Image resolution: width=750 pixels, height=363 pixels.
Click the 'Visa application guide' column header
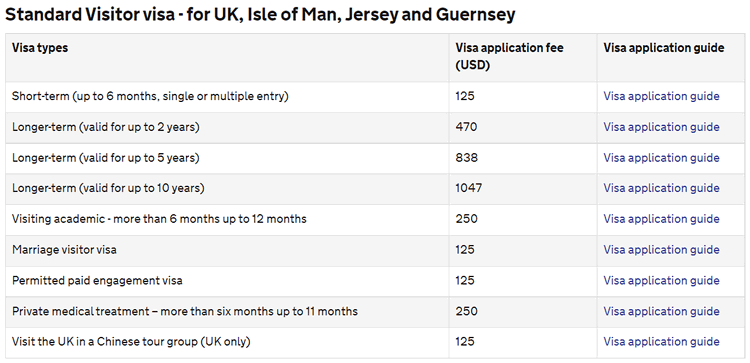click(663, 48)
